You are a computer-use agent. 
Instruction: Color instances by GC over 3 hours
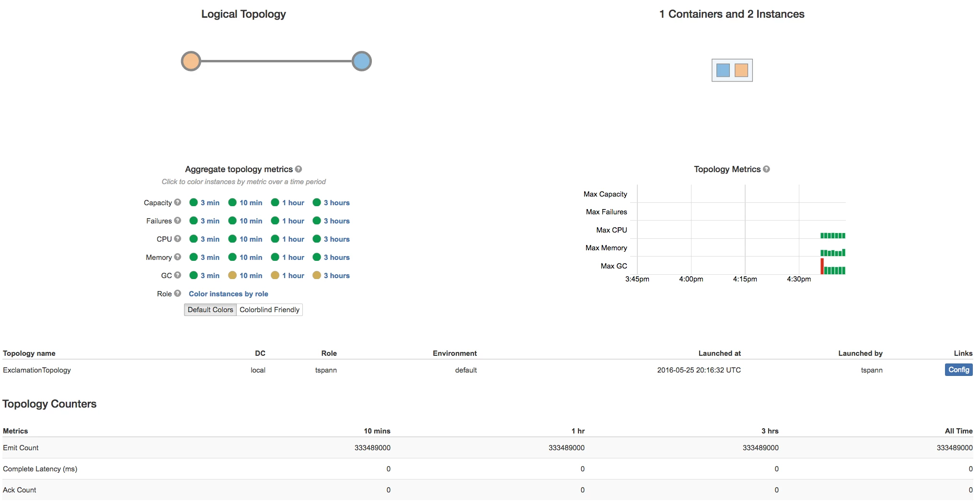coord(331,276)
